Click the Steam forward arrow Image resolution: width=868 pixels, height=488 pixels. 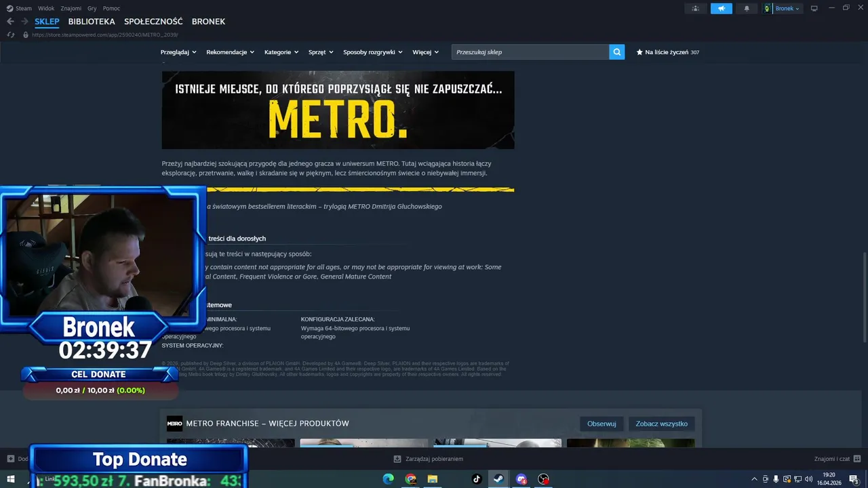[x=24, y=22]
